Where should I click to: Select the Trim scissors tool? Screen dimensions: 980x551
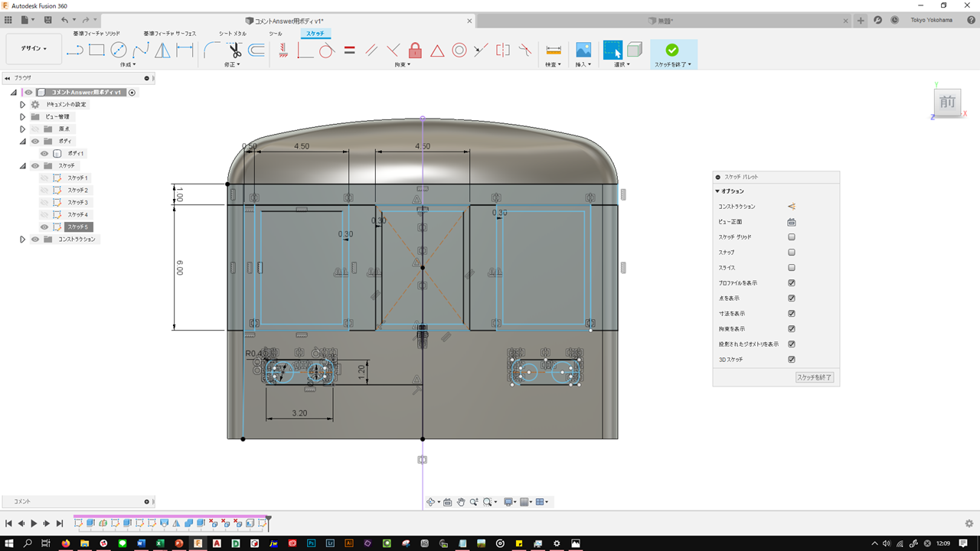pos(234,51)
